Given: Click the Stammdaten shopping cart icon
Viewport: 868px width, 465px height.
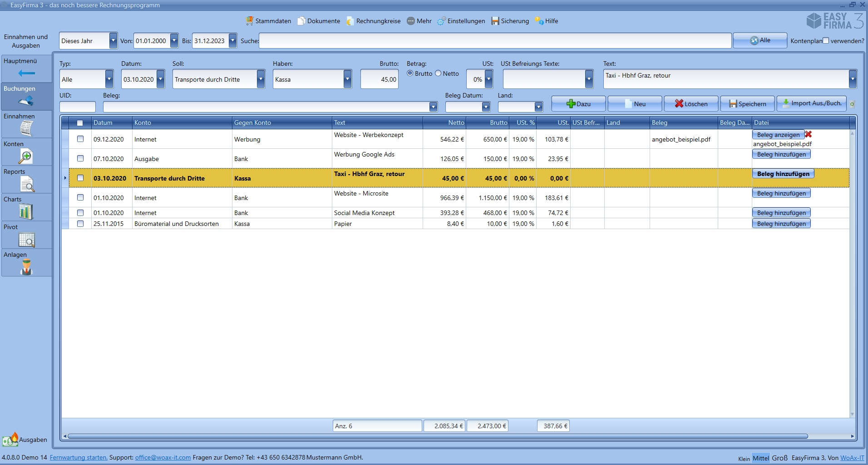Looking at the screenshot, I should (x=250, y=21).
